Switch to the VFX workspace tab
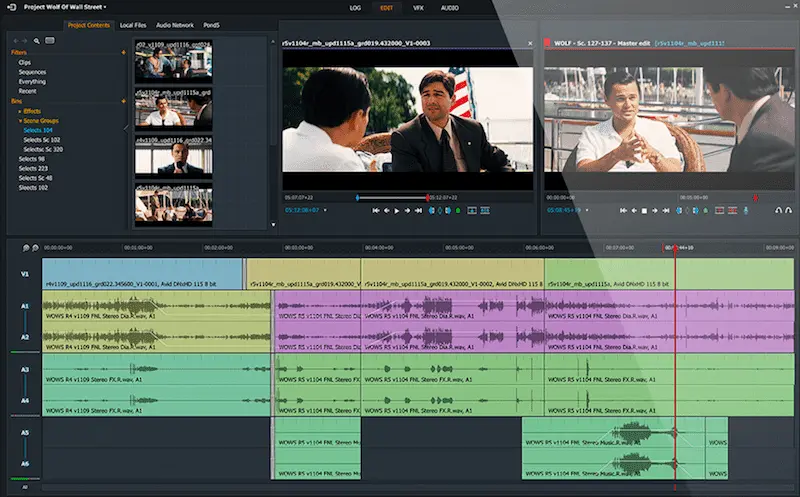Viewport: 800px width, 497px height. (418, 7)
